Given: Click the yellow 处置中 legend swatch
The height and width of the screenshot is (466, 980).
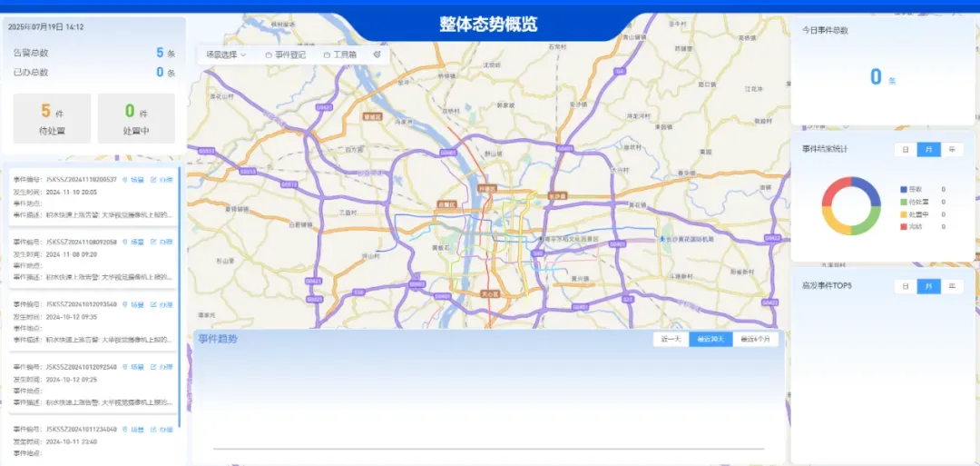Looking at the screenshot, I should pyautogui.click(x=903, y=214).
